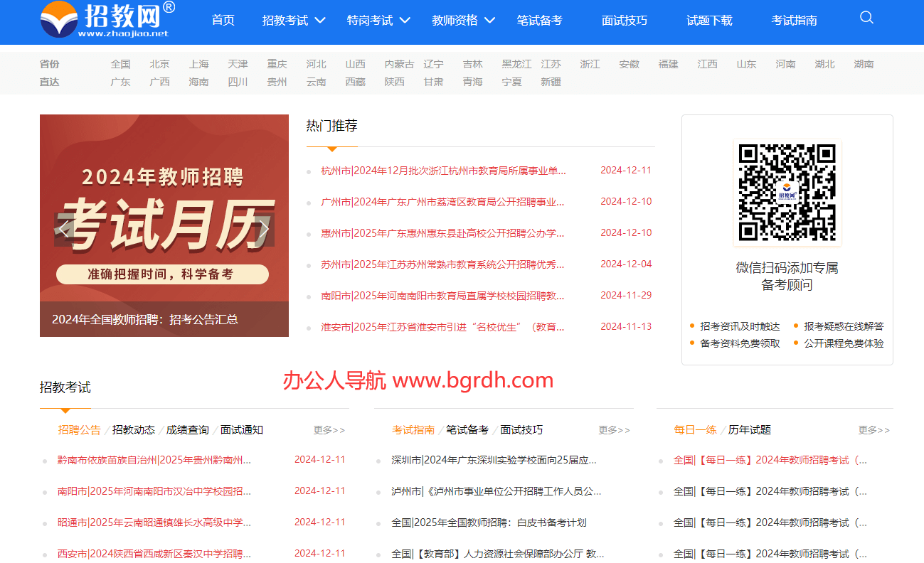Click the 考试月历 banner image
The width and height of the screenshot is (924, 563).
(164, 213)
